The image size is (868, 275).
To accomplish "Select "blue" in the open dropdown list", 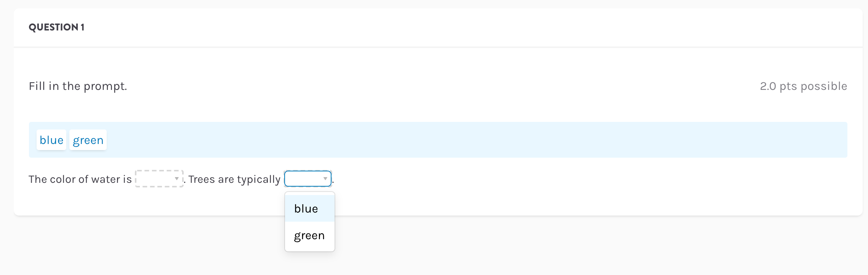I will pos(306,209).
